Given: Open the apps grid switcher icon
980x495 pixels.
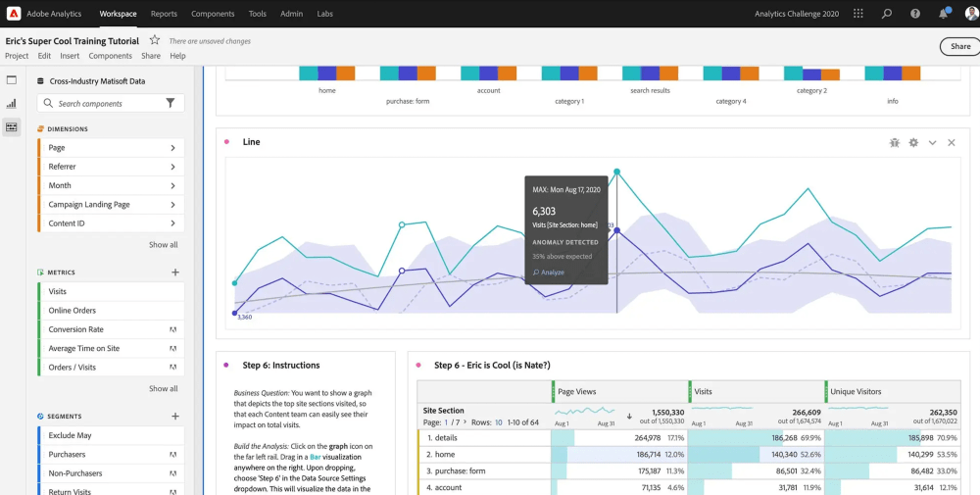Looking at the screenshot, I should tap(858, 13).
